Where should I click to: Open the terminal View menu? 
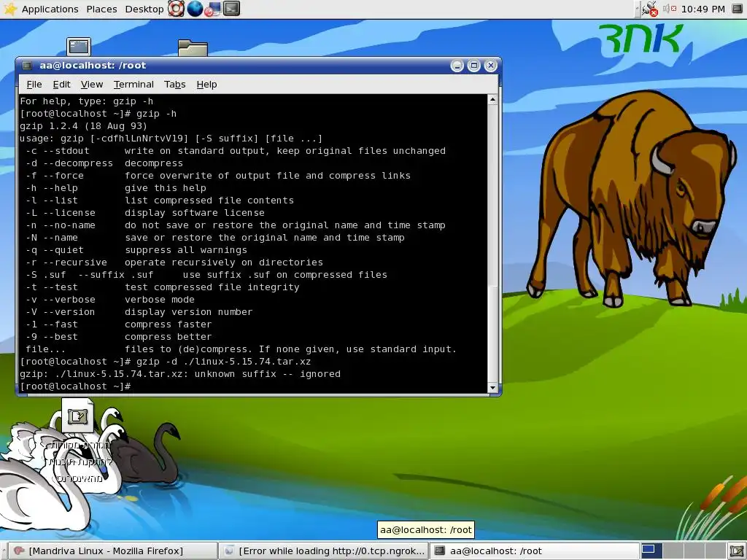click(x=91, y=85)
